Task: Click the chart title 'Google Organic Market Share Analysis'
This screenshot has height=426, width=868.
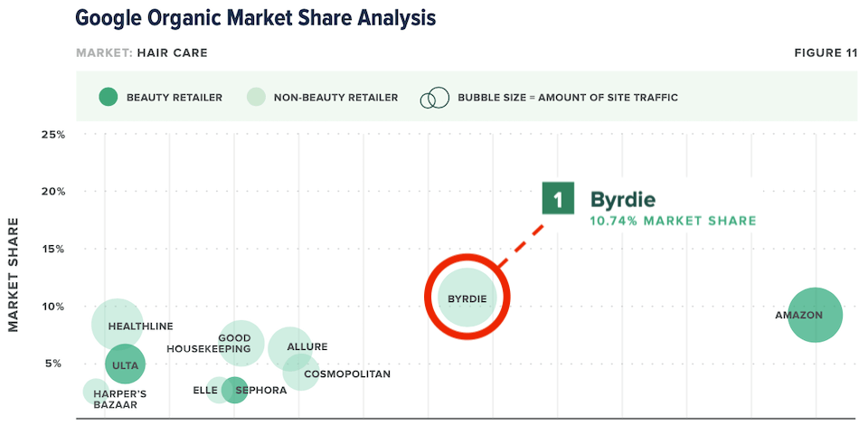Action: pyautogui.click(x=255, y=18)
